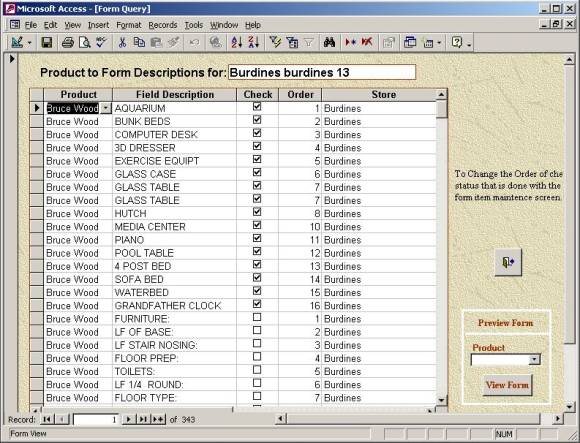Click the View design toolbar icon
This screenshot has height=443, width=580.
(17, 43)
